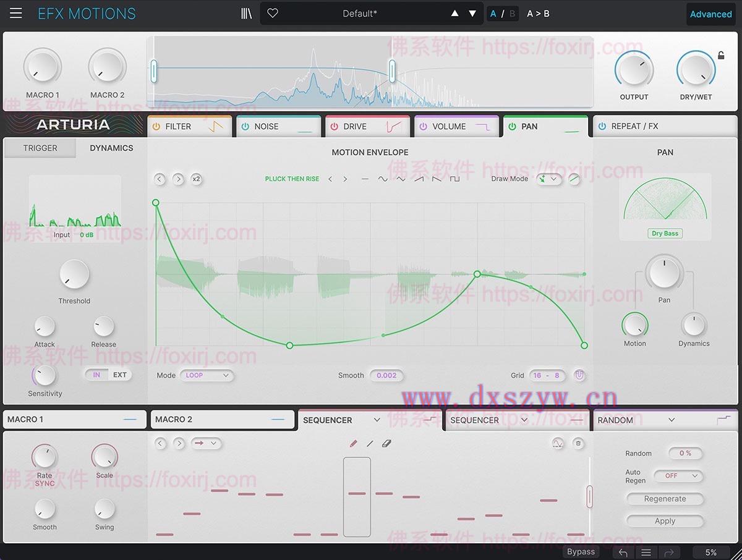The image size is (742, 560).
Task: Open the Dry Bass pan mode selector
Action: tap(665, 234)
